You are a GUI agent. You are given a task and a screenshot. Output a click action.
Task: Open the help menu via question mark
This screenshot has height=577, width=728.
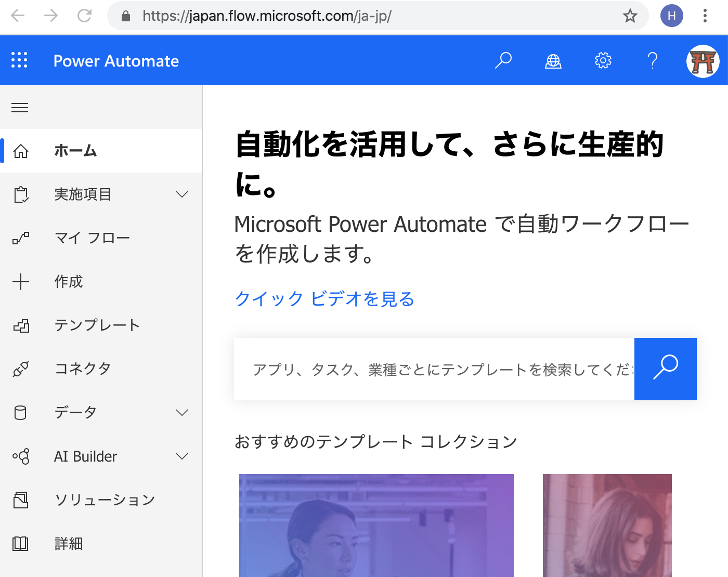point(653,60)
